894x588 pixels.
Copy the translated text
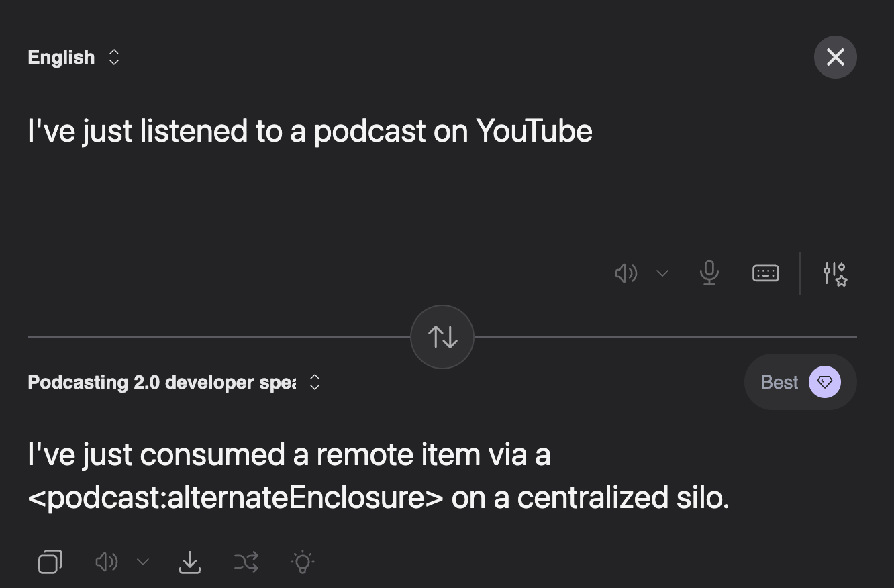(50, 562)
